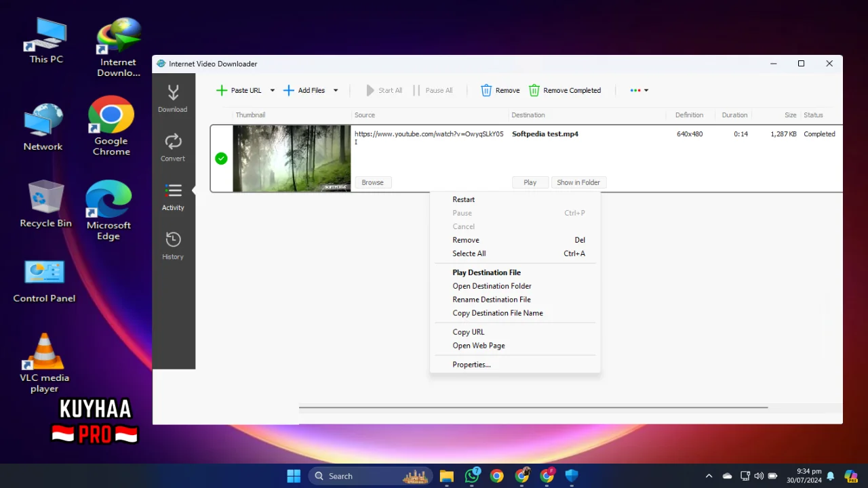
Task: Select the Activity sidebar section
Action: click(173, 197)
